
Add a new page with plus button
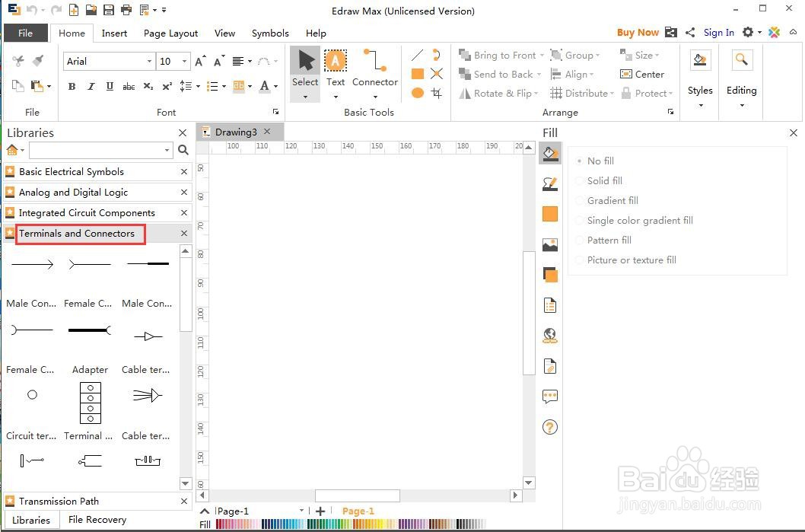[x=320, y=511]
